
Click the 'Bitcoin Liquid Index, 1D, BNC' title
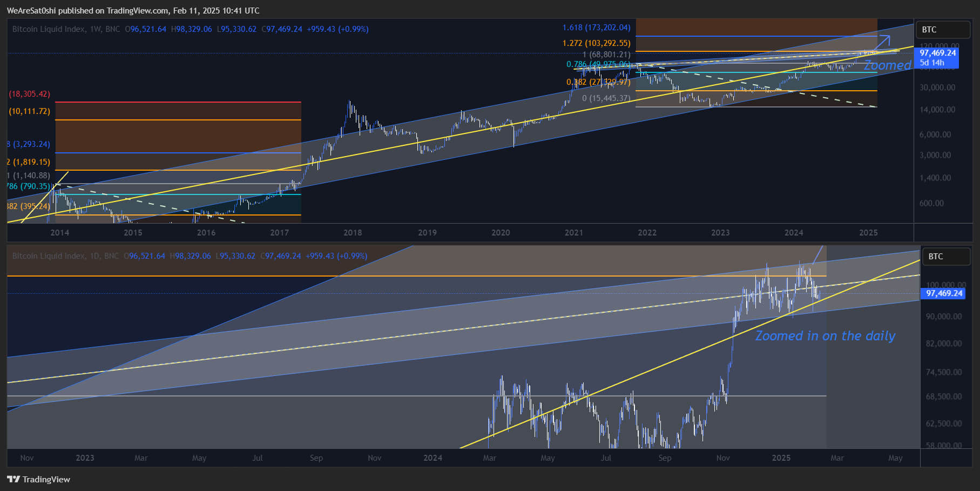(65, 256)
